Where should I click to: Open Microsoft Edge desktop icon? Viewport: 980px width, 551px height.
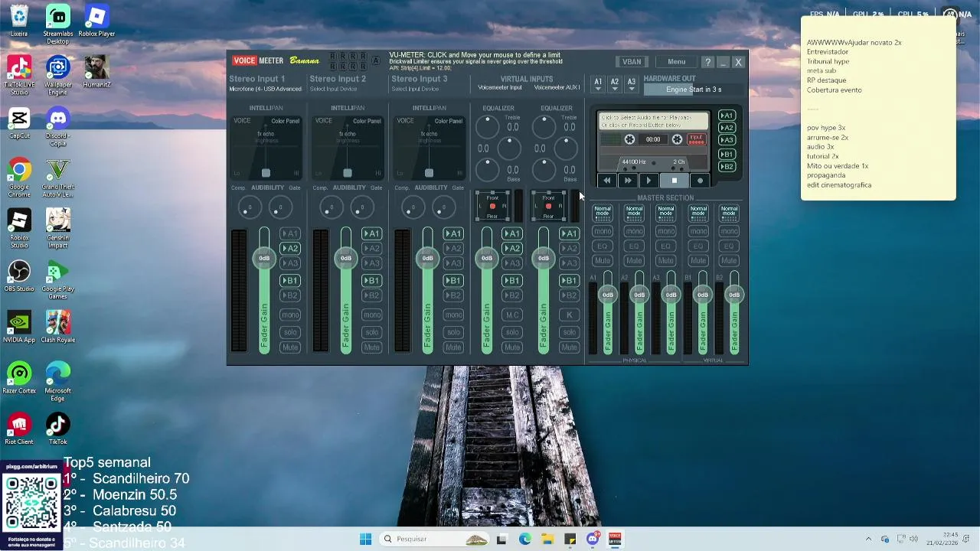pyautogui.click(x=57, y=381)
